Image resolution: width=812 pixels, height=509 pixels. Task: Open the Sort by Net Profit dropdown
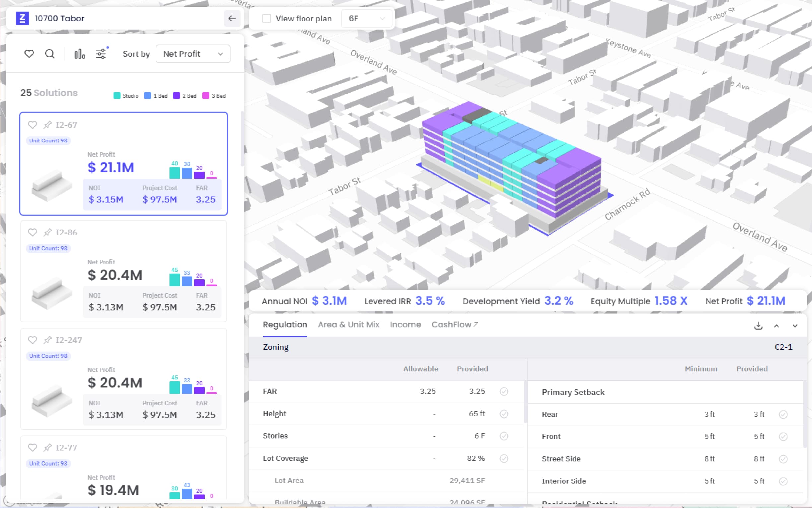pos(193,54)
